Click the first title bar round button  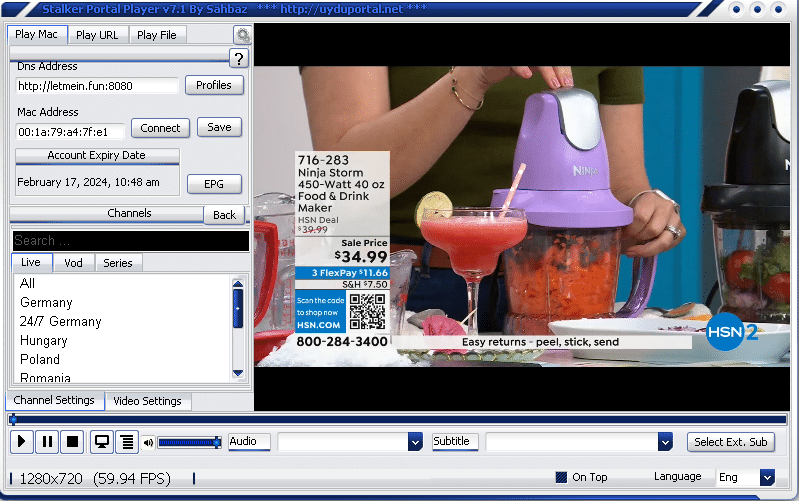737,9
